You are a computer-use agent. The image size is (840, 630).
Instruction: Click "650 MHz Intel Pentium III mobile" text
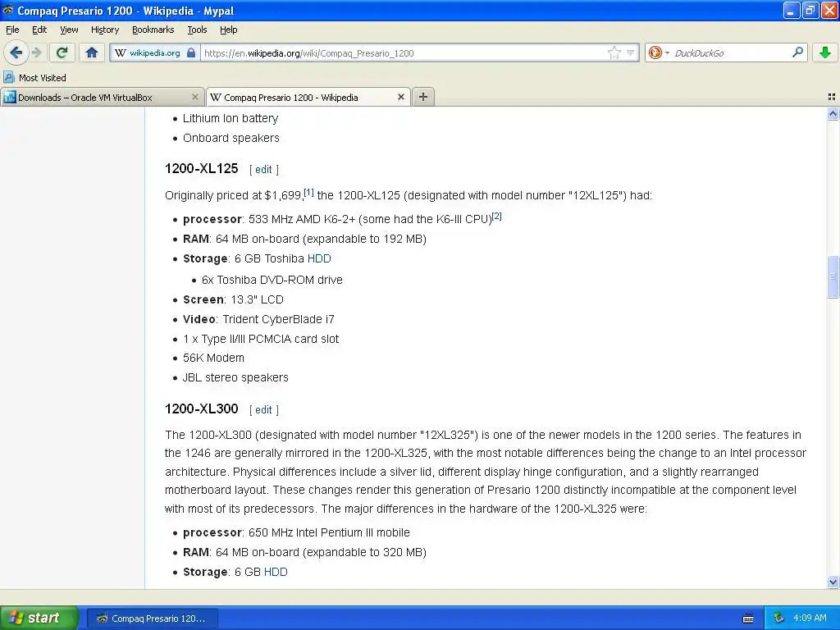point(329,532)
